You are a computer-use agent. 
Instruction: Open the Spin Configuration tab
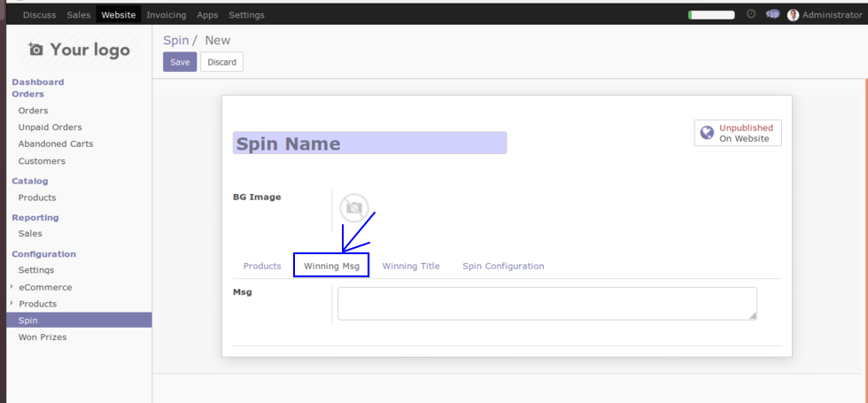pyautogui.click(x=503, y=267)
